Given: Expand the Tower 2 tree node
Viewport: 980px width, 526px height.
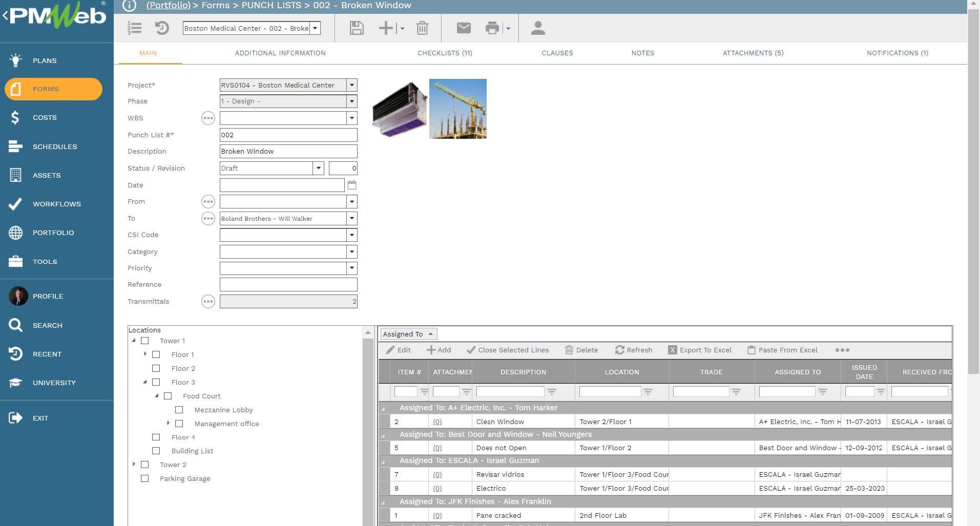Looking at the screenshot, I should 134,464.
